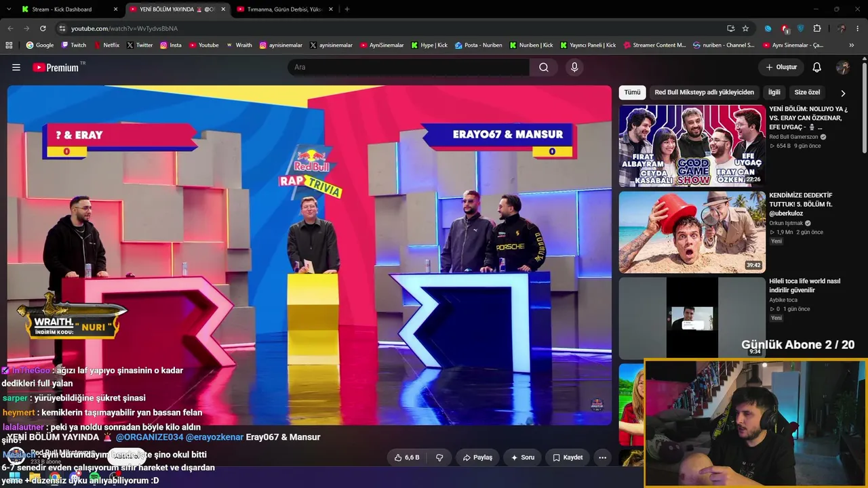Viewport: 868px width, 488px height.
Task: Close the Stream - Kick Dashboard tab
Action: click(x=116, y=9)
